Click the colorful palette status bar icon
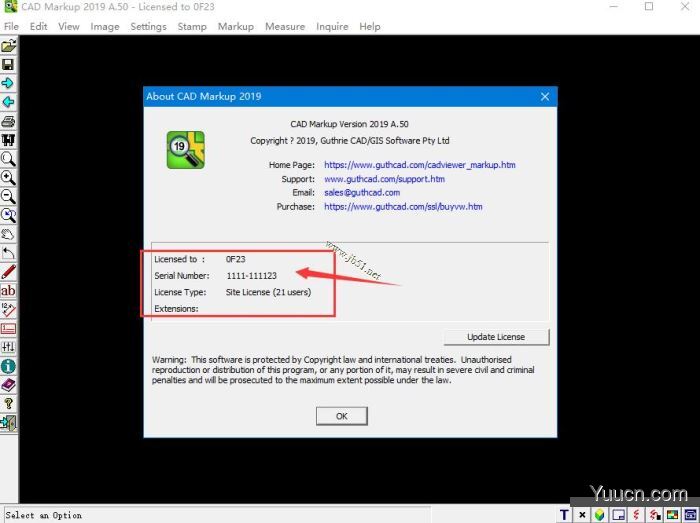The height and width of the screenshot is (523, 700). point(673,515)
